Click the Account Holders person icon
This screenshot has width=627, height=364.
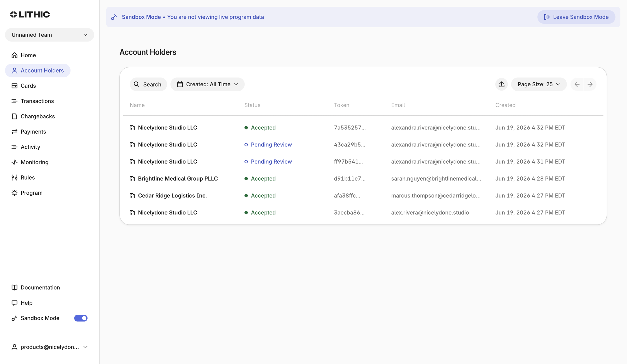(x=14, y=70)
